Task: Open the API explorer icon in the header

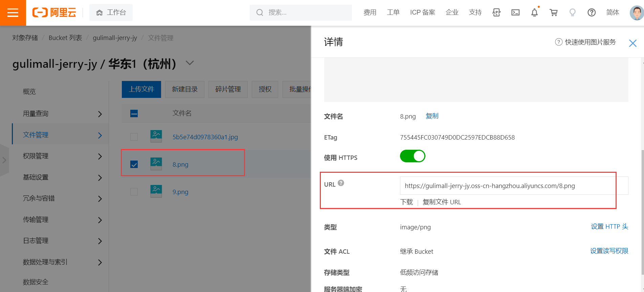Action: [x=496, y=13]
